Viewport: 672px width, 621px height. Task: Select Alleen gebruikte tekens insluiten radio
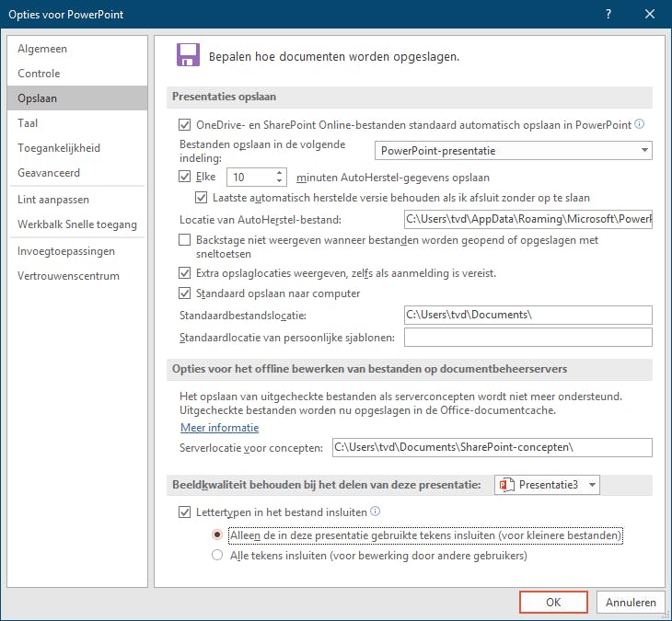(217, 535)
